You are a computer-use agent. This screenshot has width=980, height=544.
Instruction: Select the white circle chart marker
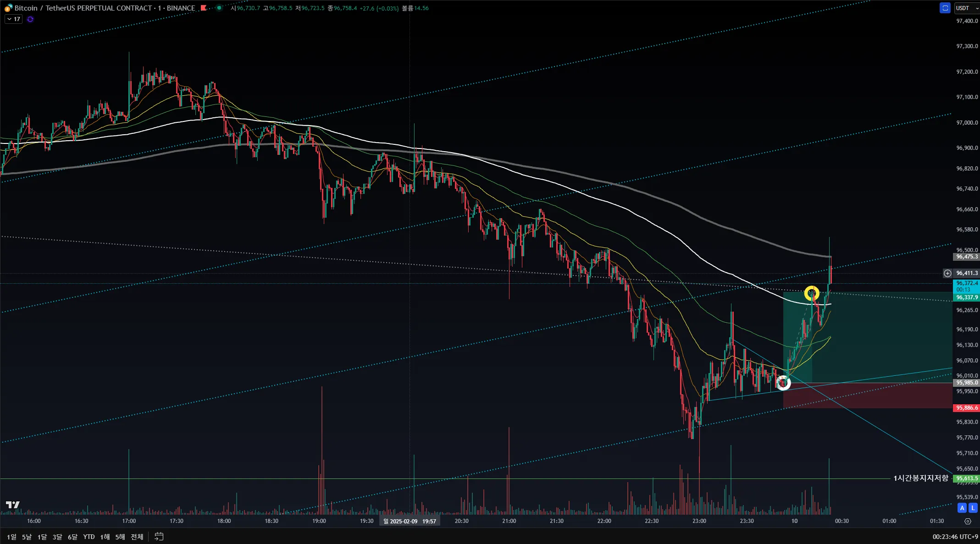[x=783, y=382]
